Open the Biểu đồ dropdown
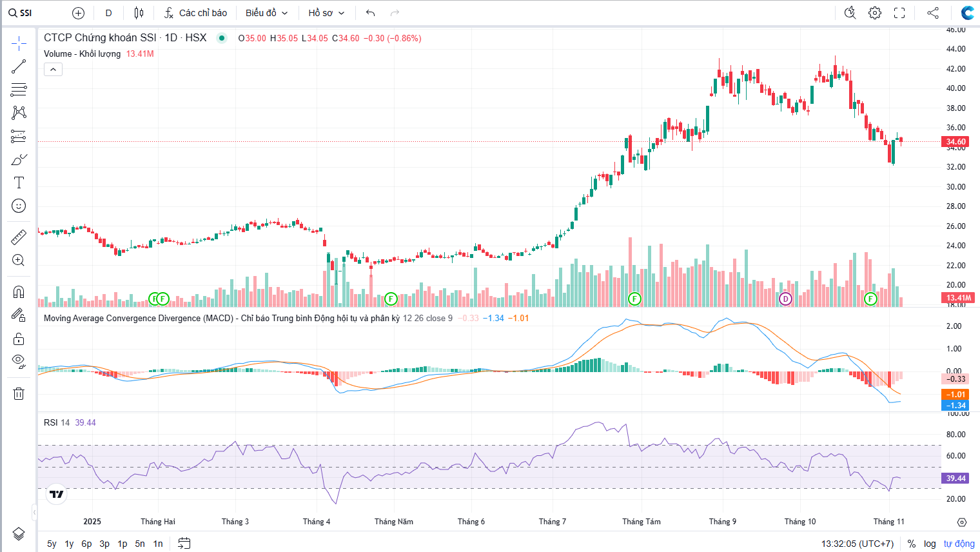The image size is (980, 552). click(266, 13)
